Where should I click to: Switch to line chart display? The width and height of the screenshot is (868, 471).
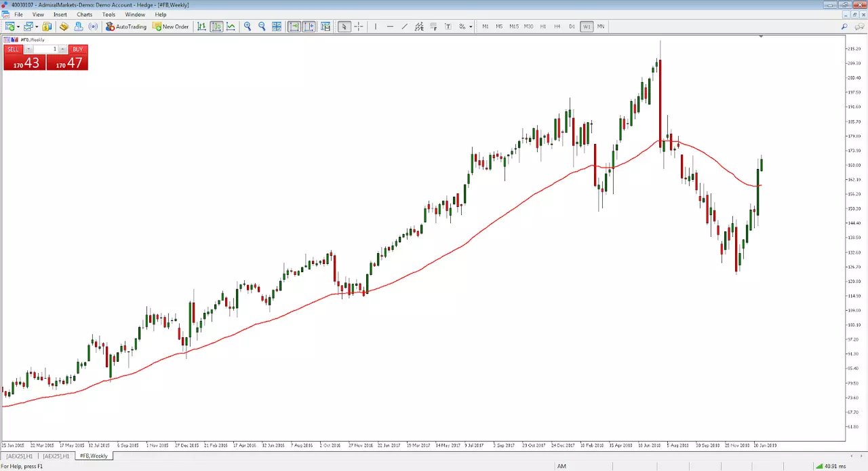231,26
